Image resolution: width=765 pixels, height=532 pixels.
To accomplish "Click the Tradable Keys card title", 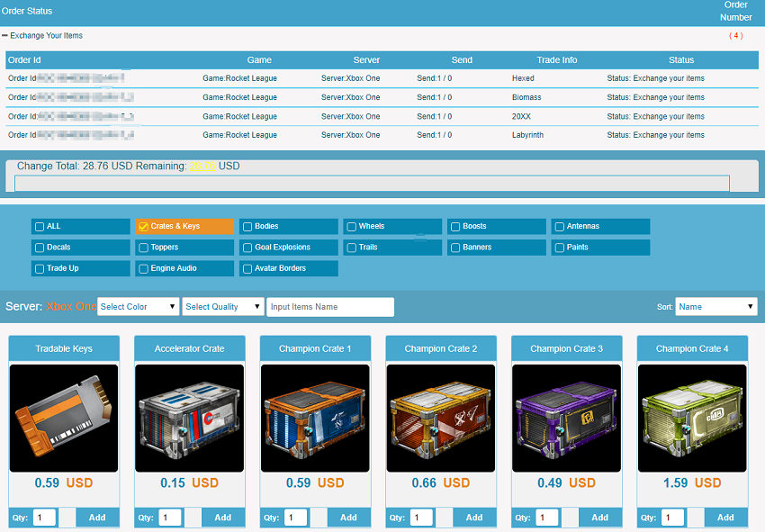I will (x=64, y=348).
